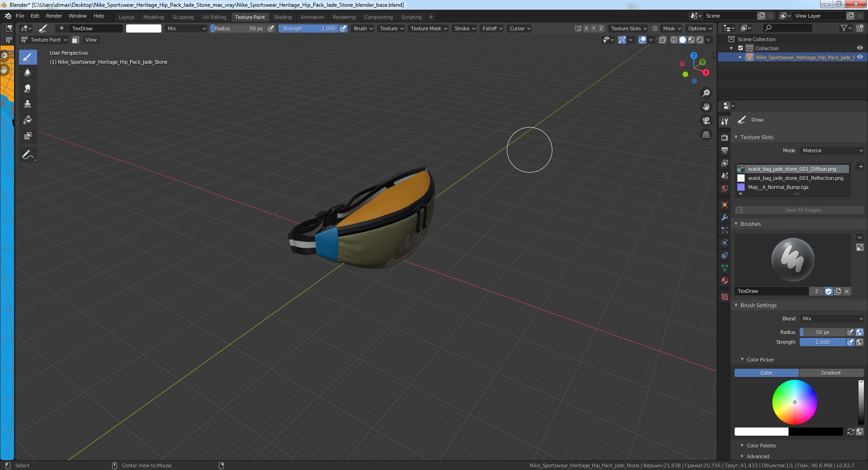Switch to the Sculpting workspace tab

click(x=183, y=17)
